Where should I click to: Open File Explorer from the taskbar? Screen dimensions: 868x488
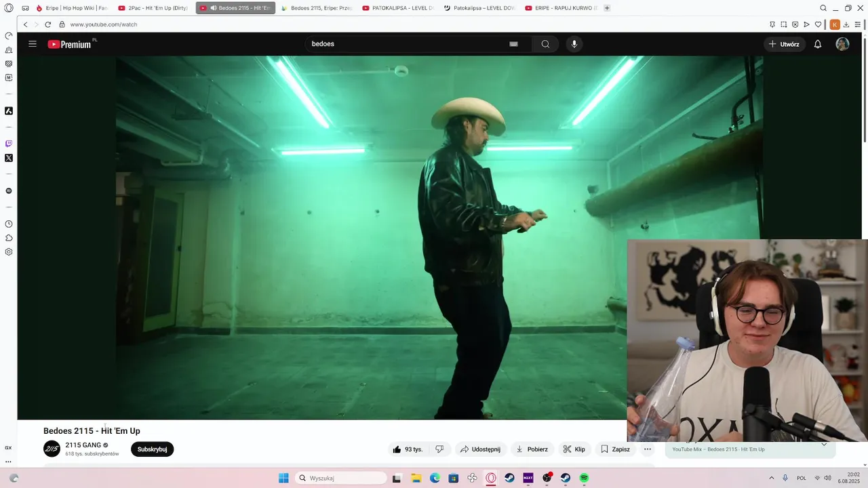(x=416, y=478)
